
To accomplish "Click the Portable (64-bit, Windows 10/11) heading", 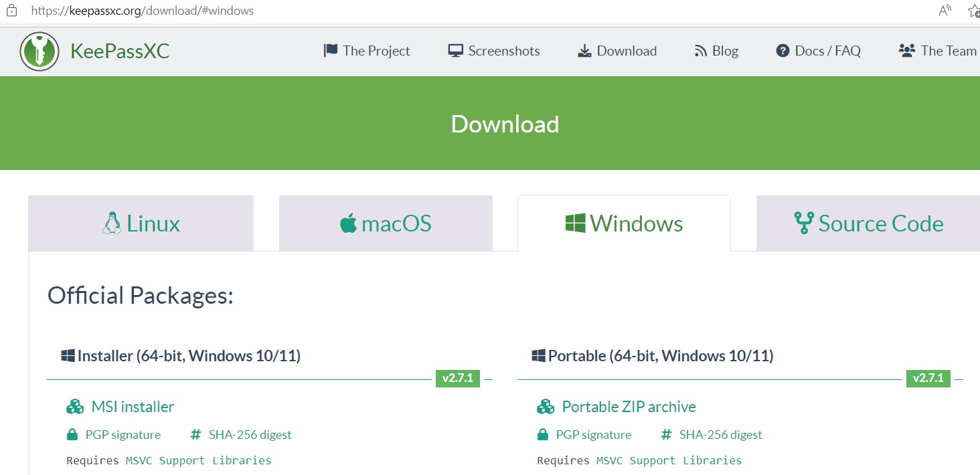I will (x=661, y=356).
